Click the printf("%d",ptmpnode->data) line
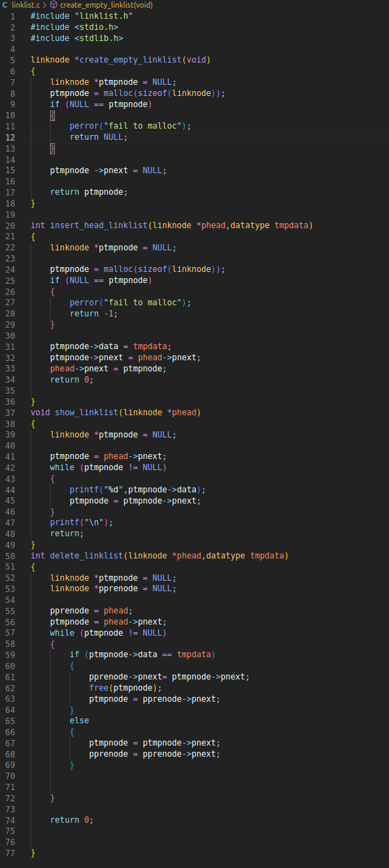 pos(138,490)
